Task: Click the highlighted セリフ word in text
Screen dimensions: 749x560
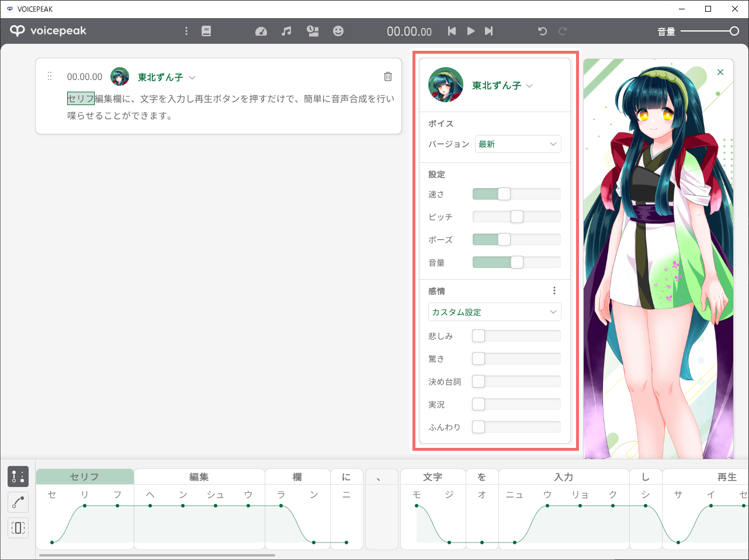Action: point(81,99)
